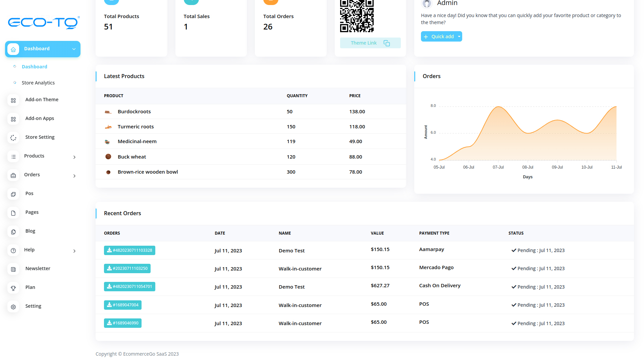Select Add-on Apps menu item
Viewport: 644px width, 362px height.
tap(40, 118)
